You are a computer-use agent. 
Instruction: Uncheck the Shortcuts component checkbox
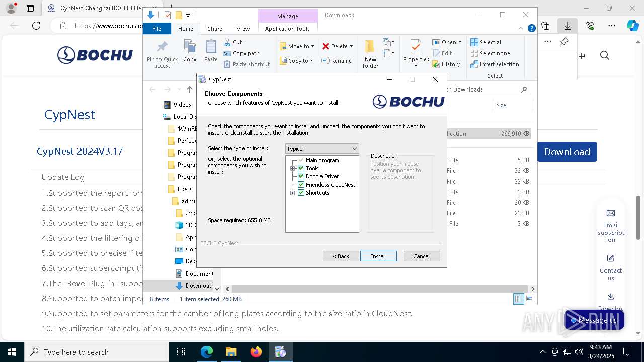(301, 193)
